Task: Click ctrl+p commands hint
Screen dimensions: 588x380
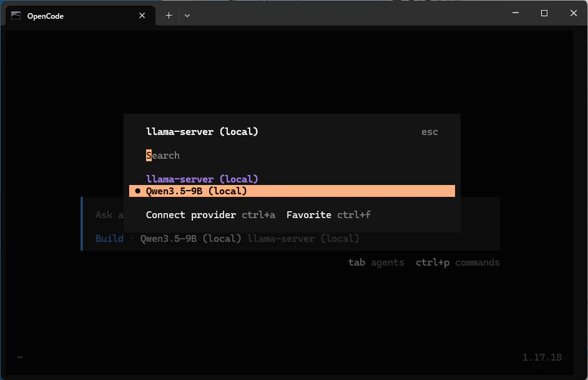Action: 458,262
